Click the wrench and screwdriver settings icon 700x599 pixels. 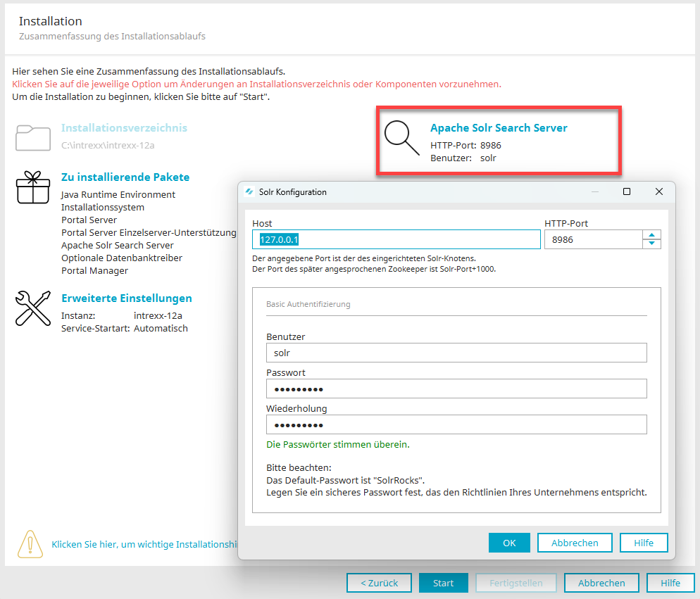tap(32, 308)
